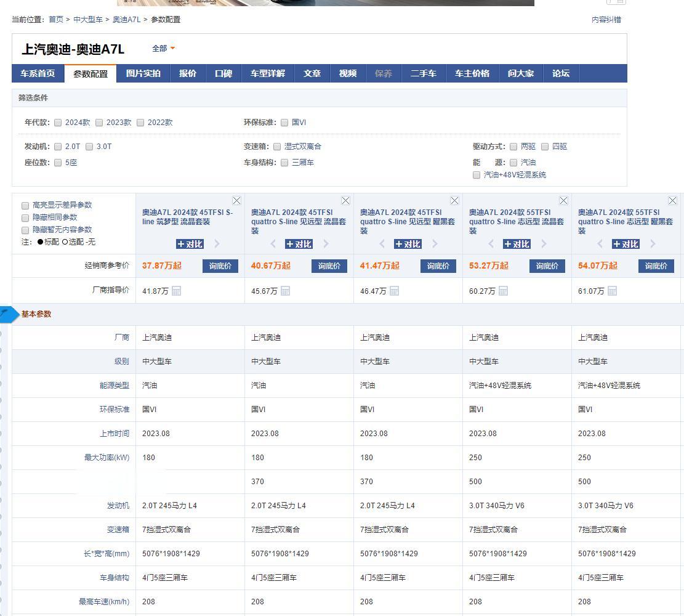This screenshot has height=616, width=684.
Task: Open the 中大型车 breadcrumb link
Action: point(88,20)
